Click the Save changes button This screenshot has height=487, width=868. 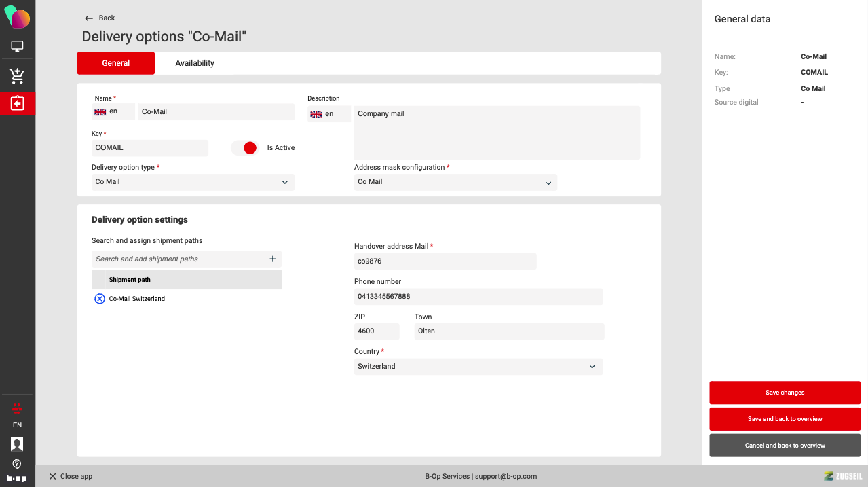[785, 393]
